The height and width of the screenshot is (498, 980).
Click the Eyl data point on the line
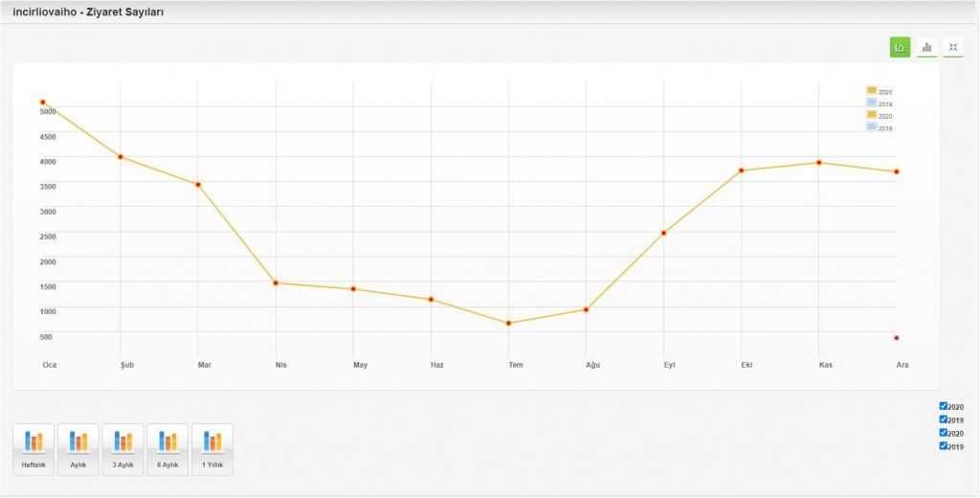(x=663, y=233)
